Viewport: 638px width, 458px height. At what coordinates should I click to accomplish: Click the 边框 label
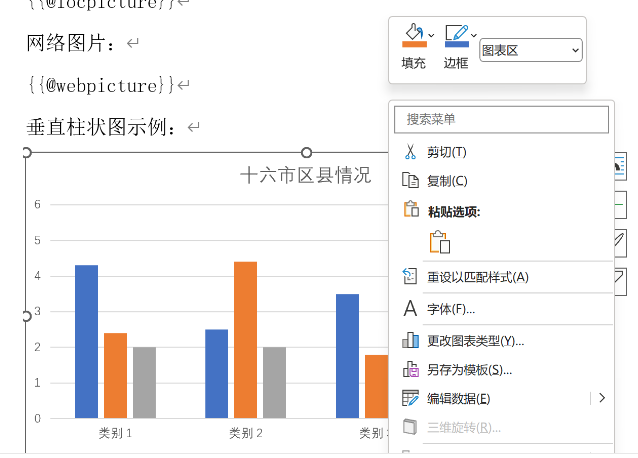pos(456,63)
